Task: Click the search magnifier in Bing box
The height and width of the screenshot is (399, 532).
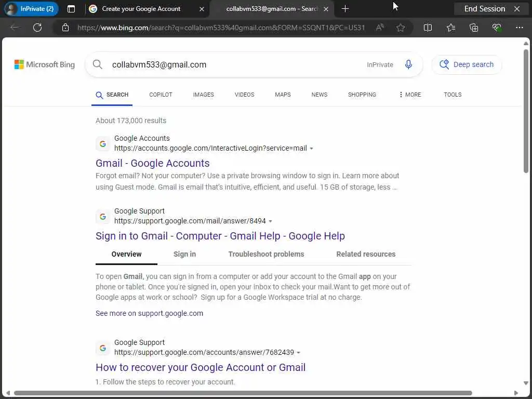Action: [x=98, y=64]
